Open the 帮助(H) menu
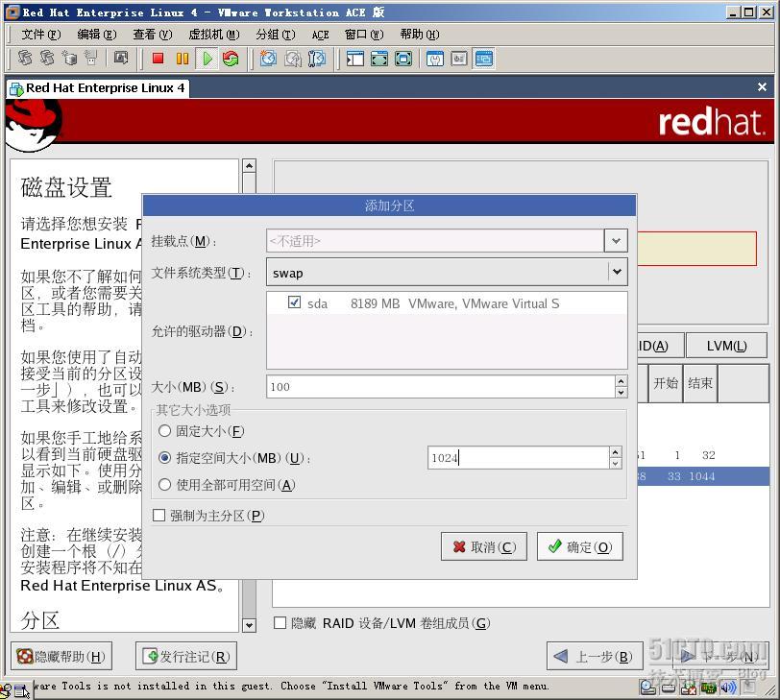The image size is (780, 700). (420, 35)
